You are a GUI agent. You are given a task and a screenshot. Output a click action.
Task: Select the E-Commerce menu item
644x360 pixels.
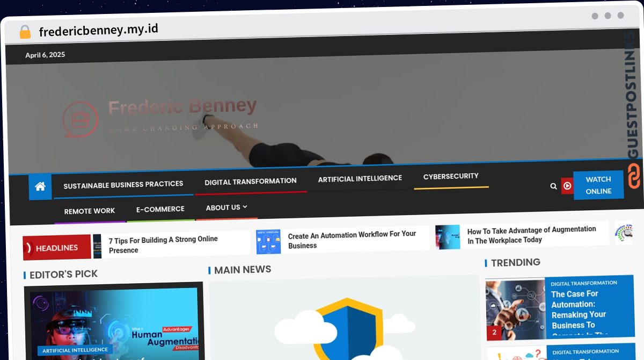click(x=160, y=209)
